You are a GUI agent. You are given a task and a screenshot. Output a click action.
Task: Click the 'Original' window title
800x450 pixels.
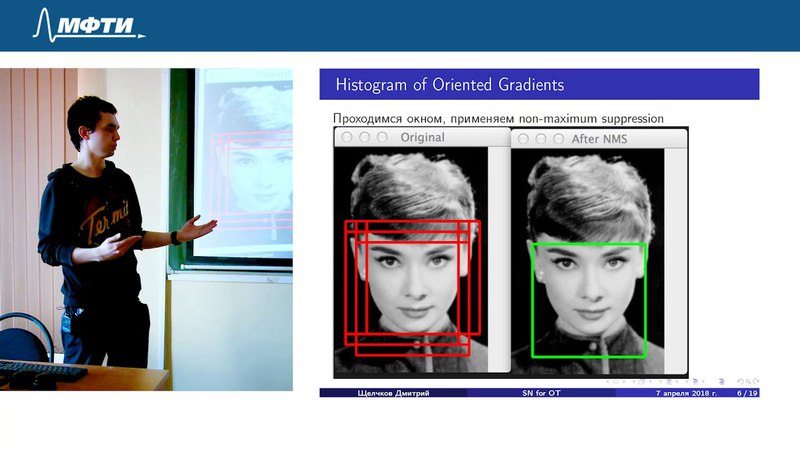(422, 137)
